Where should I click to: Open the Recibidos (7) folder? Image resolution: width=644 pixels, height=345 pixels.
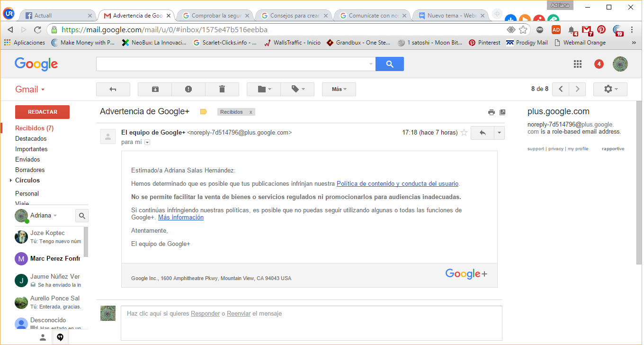pos(34,128)
